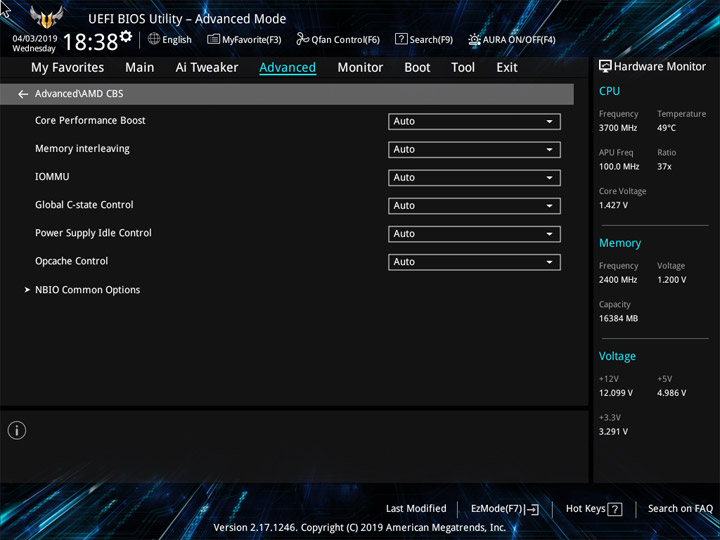Open Core Performance Boost dropdown

pyautogui.click(x=474, y=122)
